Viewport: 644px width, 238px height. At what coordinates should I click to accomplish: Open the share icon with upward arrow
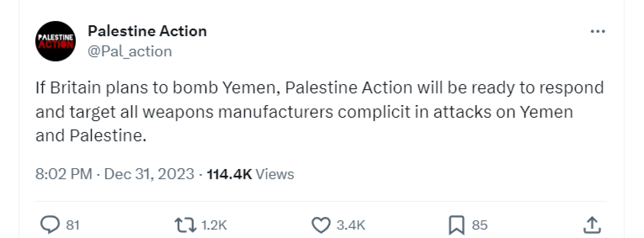pos(592,225)
